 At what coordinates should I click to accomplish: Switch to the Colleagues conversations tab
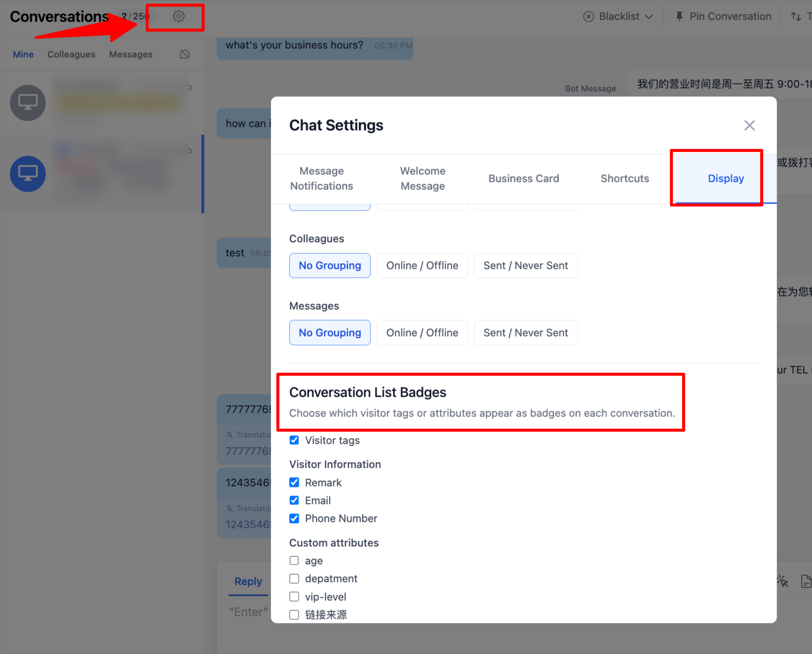coord(71,55)
